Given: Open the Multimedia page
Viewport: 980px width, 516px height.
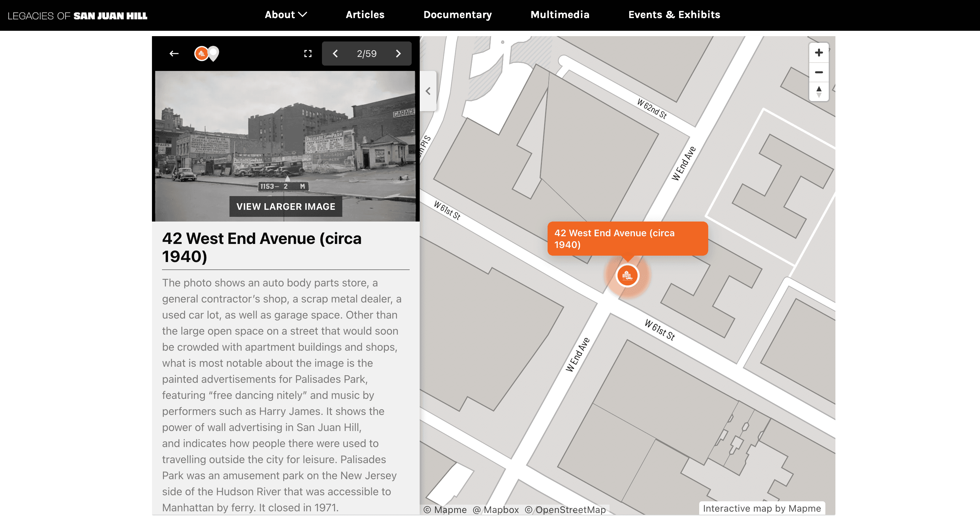Looking at the screenshot, I should coord(560,15).
